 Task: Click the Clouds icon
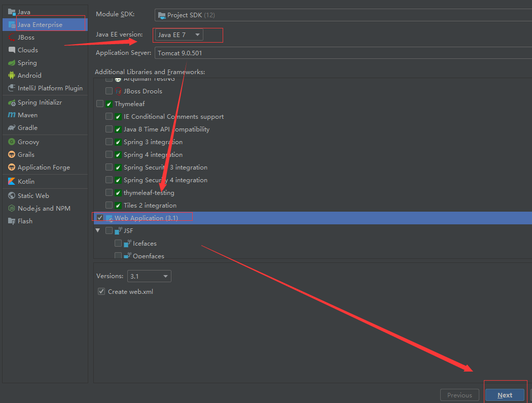pos(12,50)
